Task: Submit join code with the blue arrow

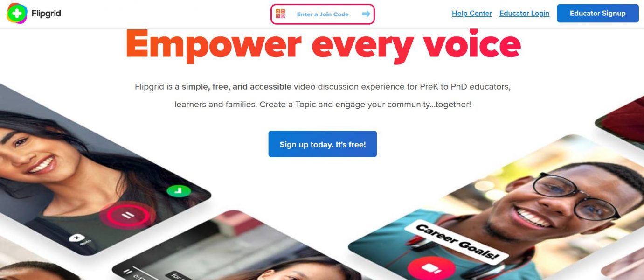Action: [x=366, y=14]
